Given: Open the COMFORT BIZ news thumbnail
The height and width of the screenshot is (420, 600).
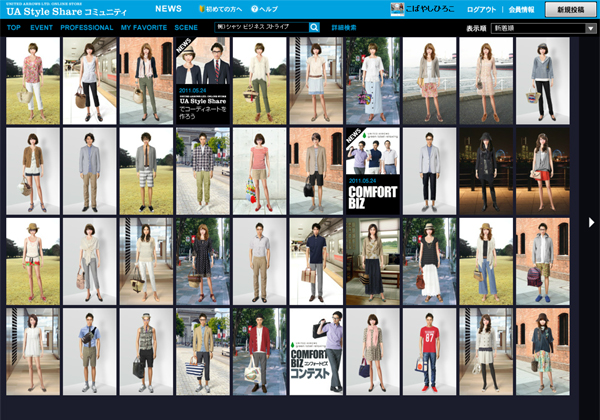Looking at the screenshot, I should [373, 171].
